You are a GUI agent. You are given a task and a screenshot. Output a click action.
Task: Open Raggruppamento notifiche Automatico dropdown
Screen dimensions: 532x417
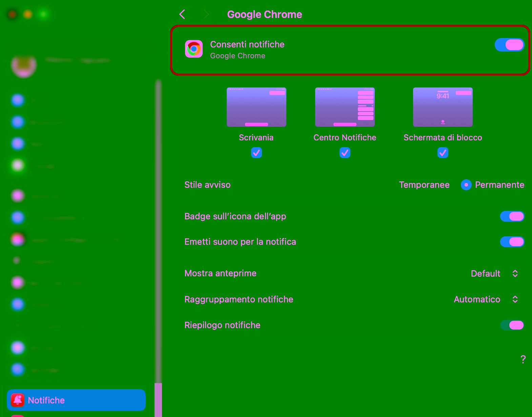pyautogui.click(x=486, y=299)
